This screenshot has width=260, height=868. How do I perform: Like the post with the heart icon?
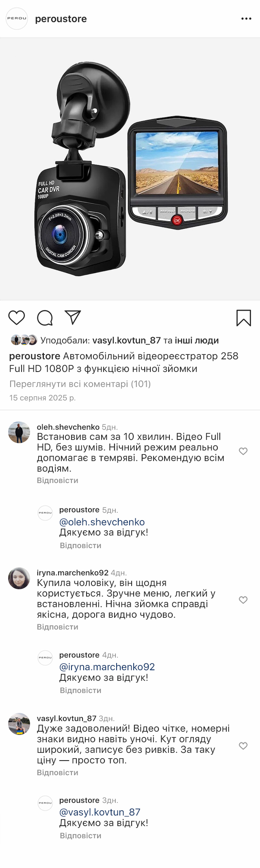[x=17, y=317]
